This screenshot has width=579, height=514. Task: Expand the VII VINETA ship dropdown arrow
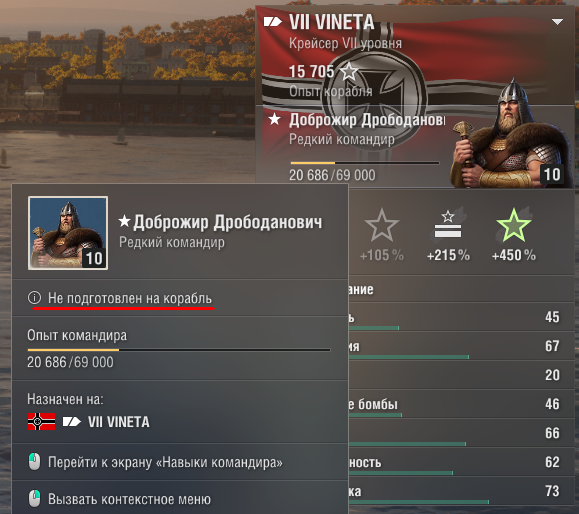click(x=557, y=22)
